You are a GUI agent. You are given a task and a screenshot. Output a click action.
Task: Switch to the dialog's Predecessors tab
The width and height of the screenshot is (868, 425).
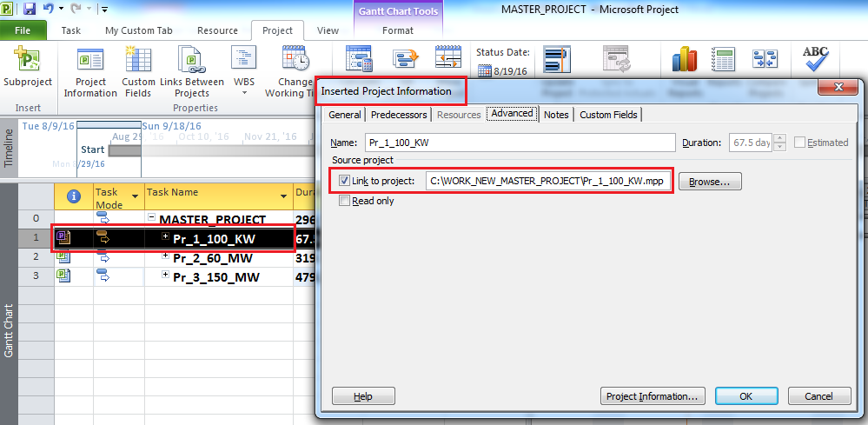coord(399,115)
